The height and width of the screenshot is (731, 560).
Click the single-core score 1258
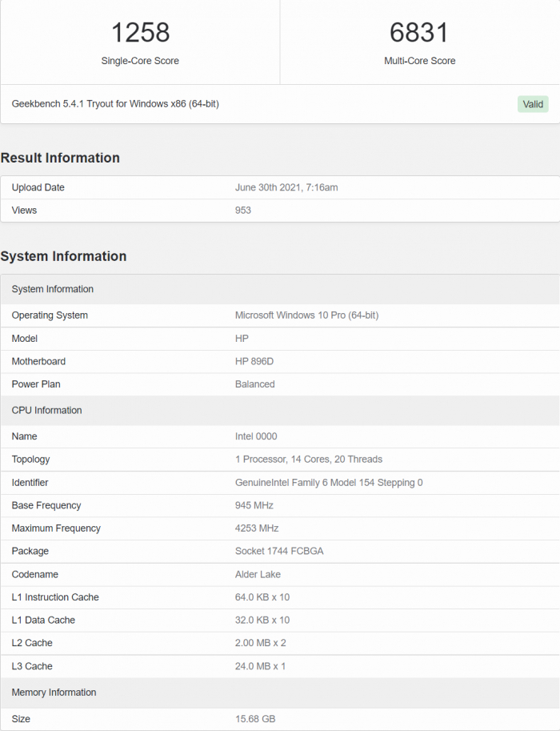click(x=140, y=32)
